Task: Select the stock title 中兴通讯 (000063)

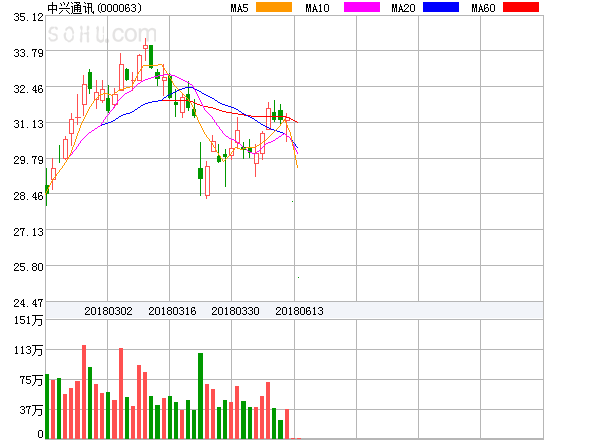Action: pos(94,8)
